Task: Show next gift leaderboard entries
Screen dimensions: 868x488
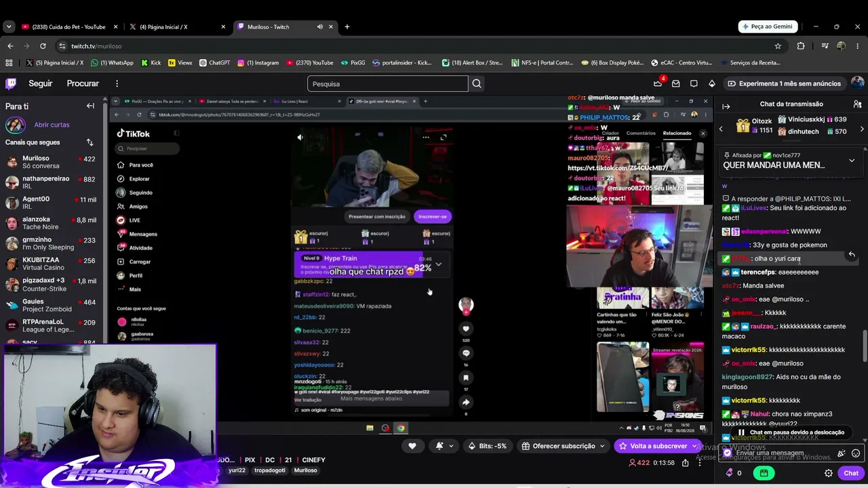Action: (x=862, y=129)
